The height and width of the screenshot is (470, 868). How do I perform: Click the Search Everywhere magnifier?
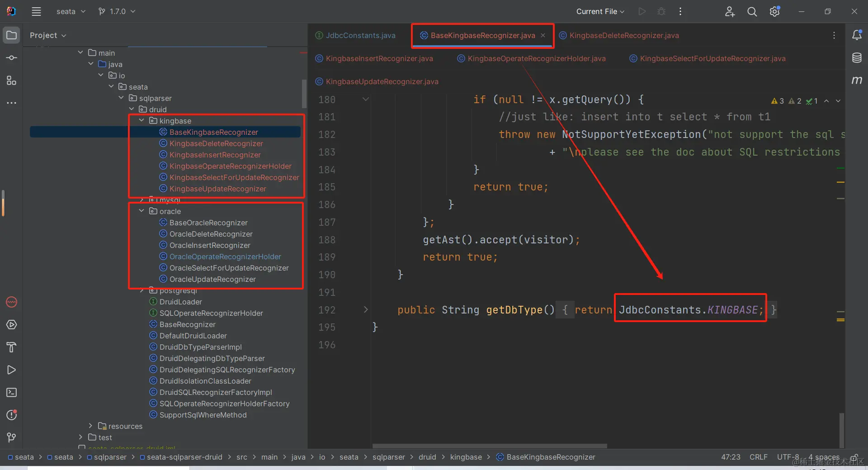[752, 11]
